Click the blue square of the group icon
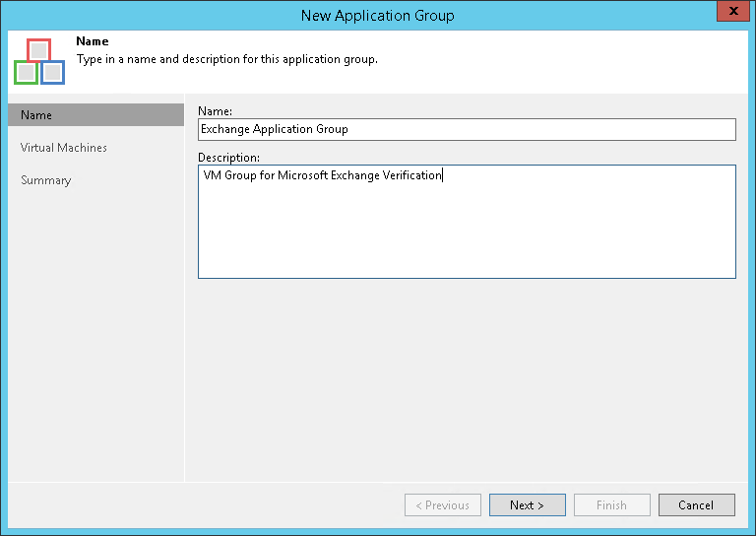Image resolution: width=756 pixels, height=536 pixels. tap(52, 72)
